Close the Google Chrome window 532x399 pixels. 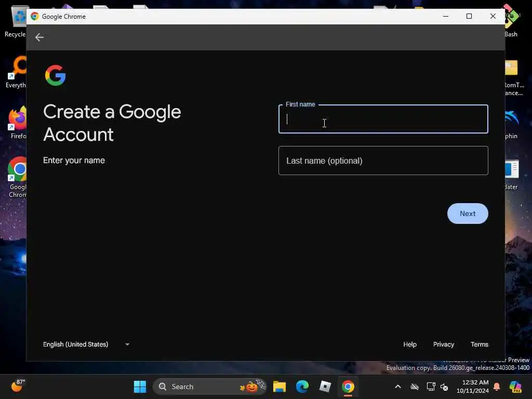coord(493,16)
